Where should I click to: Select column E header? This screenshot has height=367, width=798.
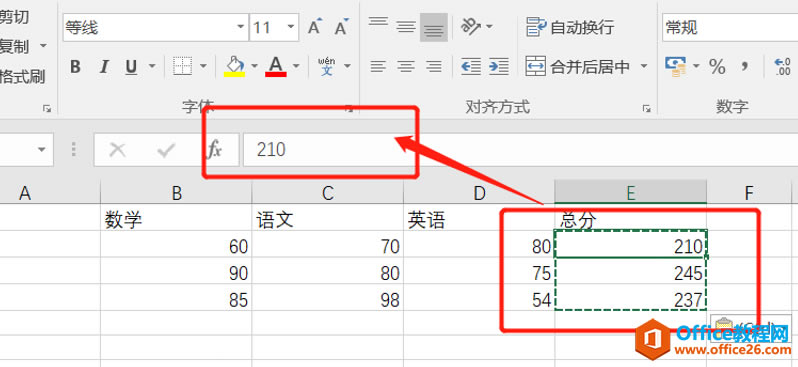631,192
